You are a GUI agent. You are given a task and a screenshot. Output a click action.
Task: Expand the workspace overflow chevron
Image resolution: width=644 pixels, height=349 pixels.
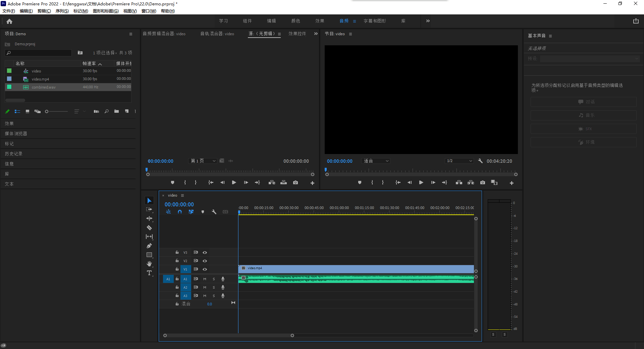pos(428,21)
